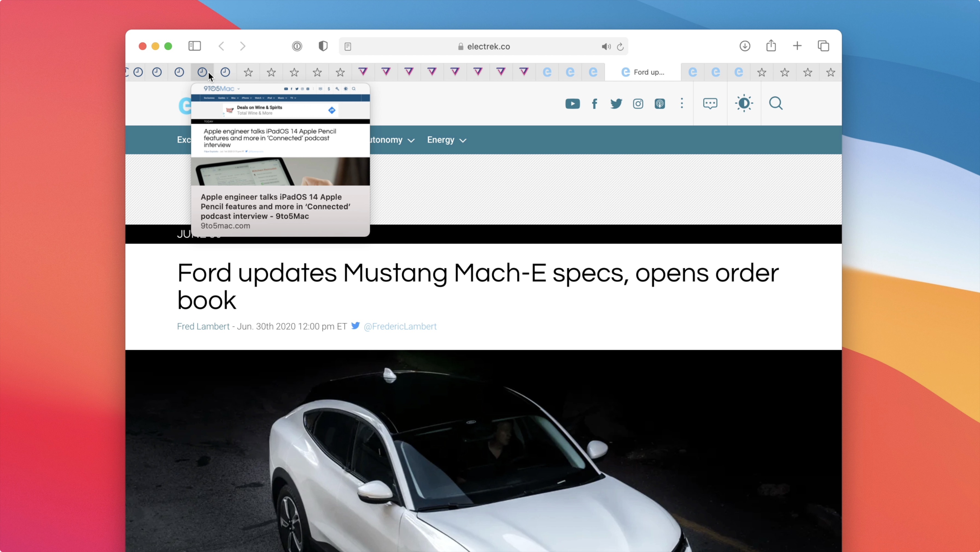Select the tab left of the hovered tab
This screenshot has width=980, height=552.
click(179, 72)
